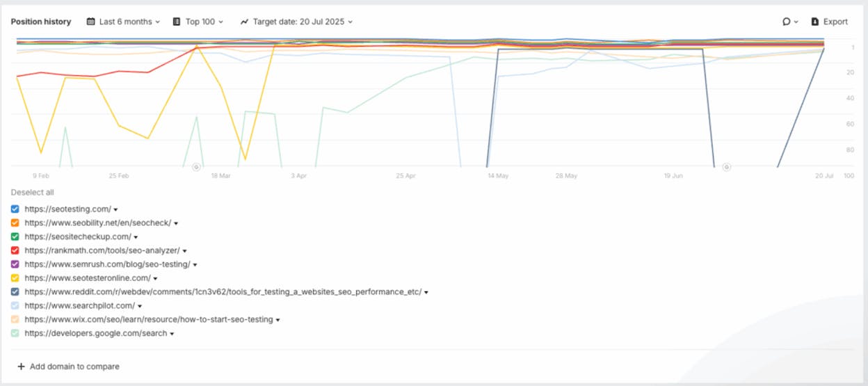This screenshot has width=868, height=386.
Task: Open the rankmath.com/tools/seo-analyzer link
Action: pos(102,250)
